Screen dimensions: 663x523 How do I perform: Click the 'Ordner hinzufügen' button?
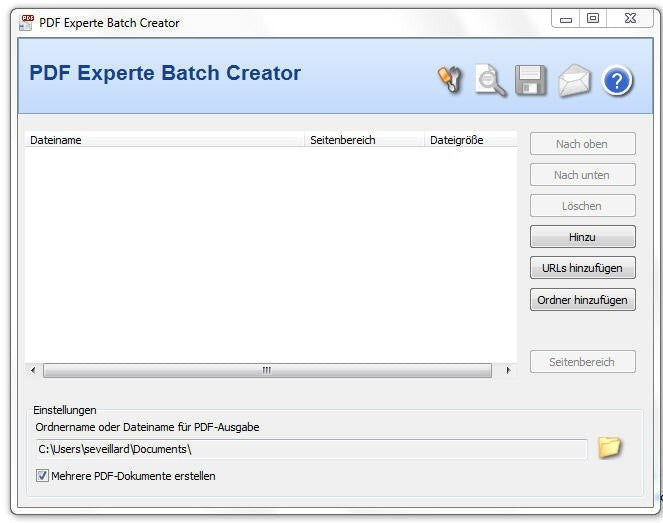pos(583,300)
